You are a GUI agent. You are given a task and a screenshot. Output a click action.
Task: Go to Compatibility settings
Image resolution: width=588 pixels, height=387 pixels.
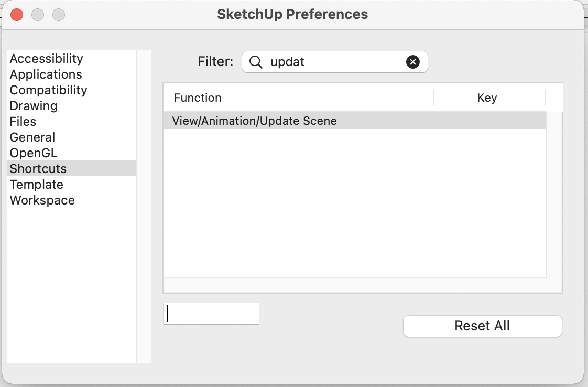(48, 90)
